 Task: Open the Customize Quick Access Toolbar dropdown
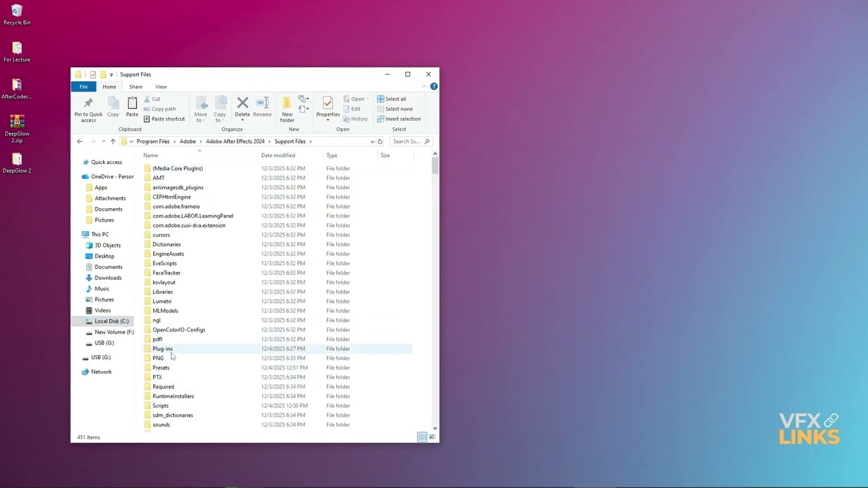point(111,75)
